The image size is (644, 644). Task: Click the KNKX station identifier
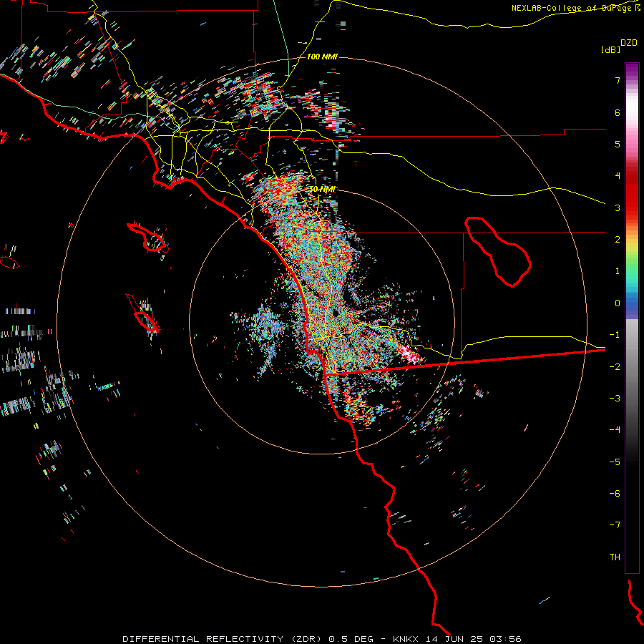406,639
